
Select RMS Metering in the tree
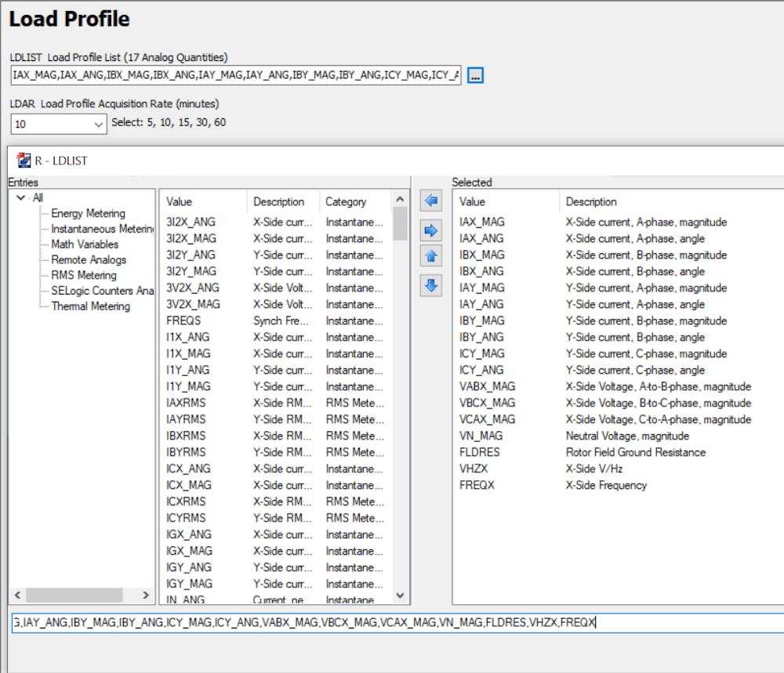(83, 275)
